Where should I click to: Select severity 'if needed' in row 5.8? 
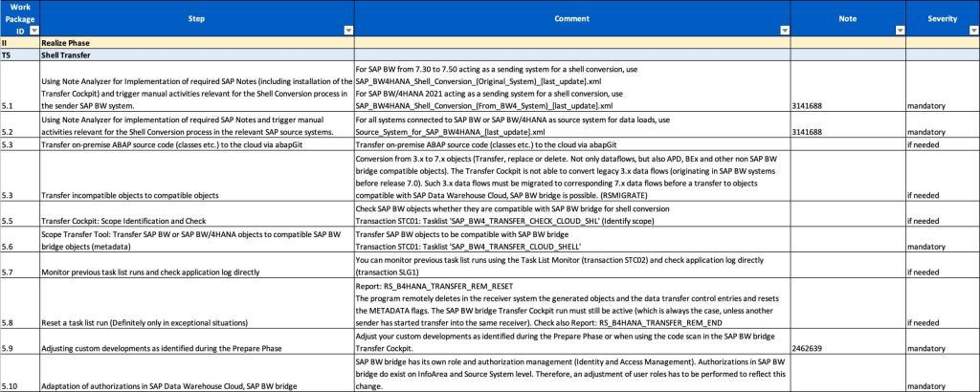(x=943, y=303)
